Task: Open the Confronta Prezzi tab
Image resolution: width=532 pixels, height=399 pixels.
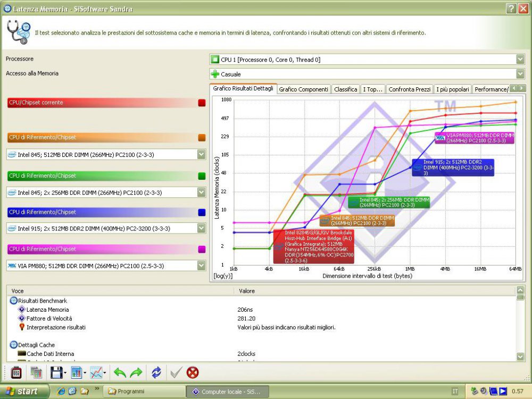Action: pyautogui.click(x=409, y=89)
